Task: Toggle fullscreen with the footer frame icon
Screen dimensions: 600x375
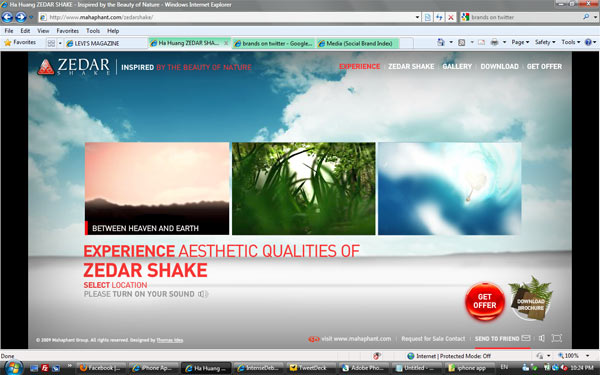Action: point(556,338)
